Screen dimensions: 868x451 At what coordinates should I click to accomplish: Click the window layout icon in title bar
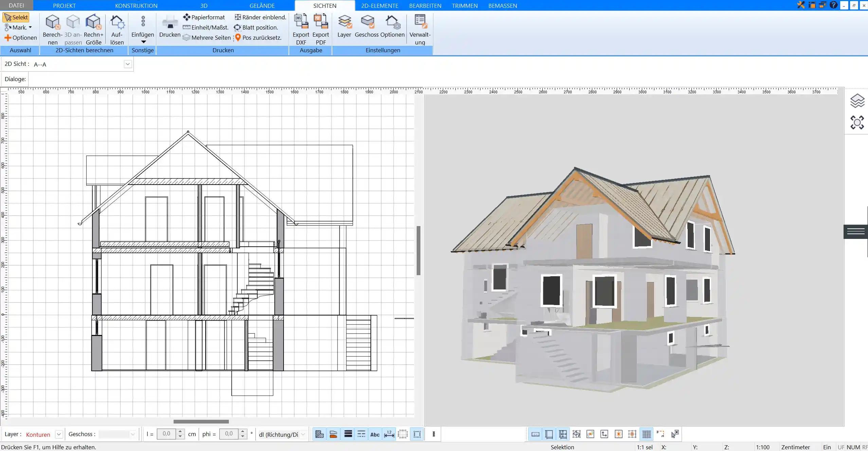pos(812,5)
